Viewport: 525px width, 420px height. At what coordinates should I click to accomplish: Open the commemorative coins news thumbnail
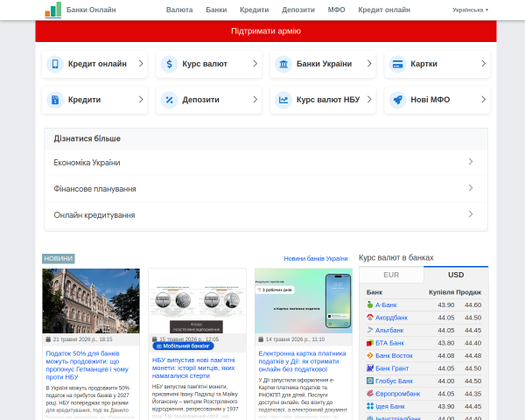point(197,301)
